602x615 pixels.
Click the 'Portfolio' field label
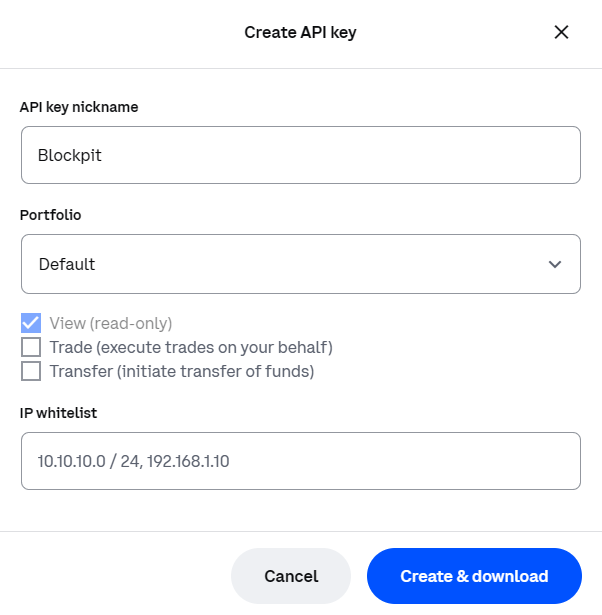tap(50, 215)
